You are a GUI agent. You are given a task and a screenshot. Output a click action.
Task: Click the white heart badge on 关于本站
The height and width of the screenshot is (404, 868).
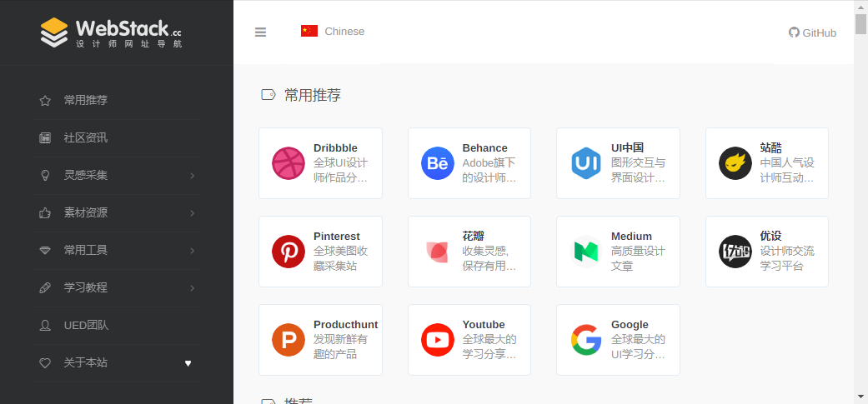click(x=188, y=363)
